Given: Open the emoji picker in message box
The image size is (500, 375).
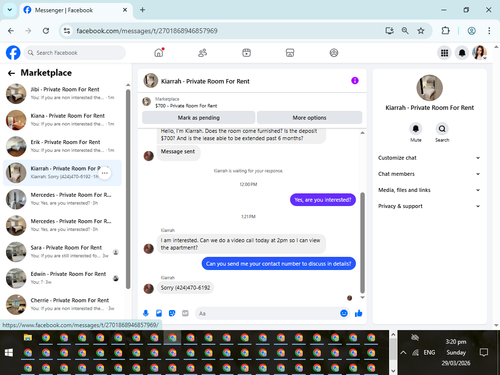Looking at the screenshot, I should point(344,313).
